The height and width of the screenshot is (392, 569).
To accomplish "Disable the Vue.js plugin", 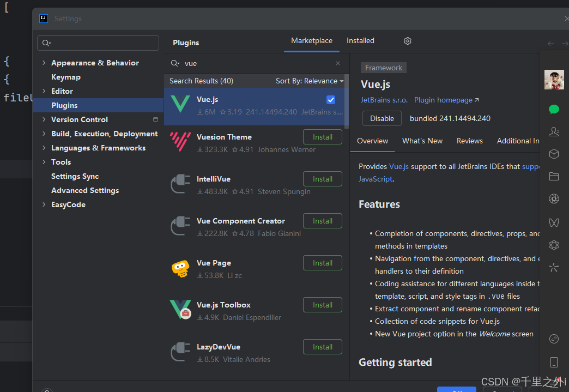I will [382, 118].
